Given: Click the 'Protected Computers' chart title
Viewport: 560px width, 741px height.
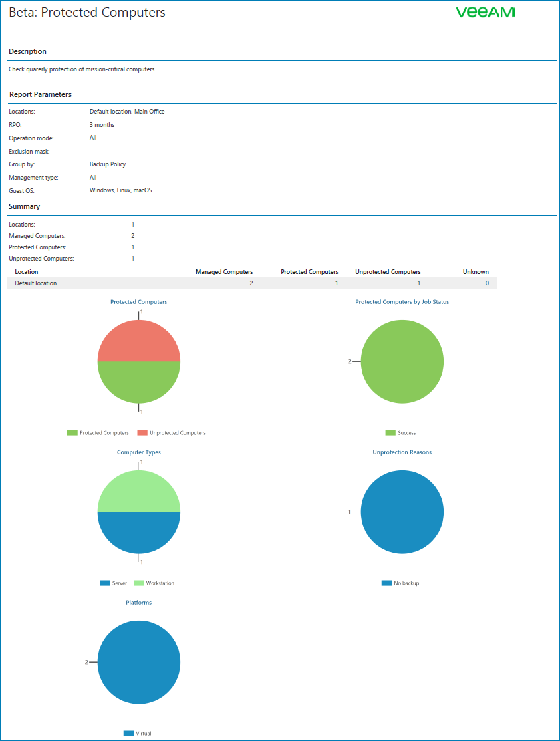Looking at the screenshot, I should (x=138, y=302).
